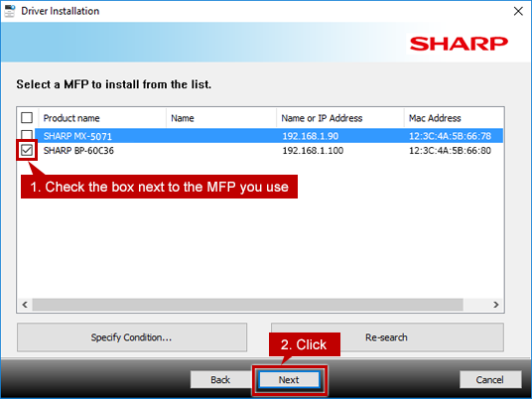Click the right scroll arrow of list

click(496, 305)
